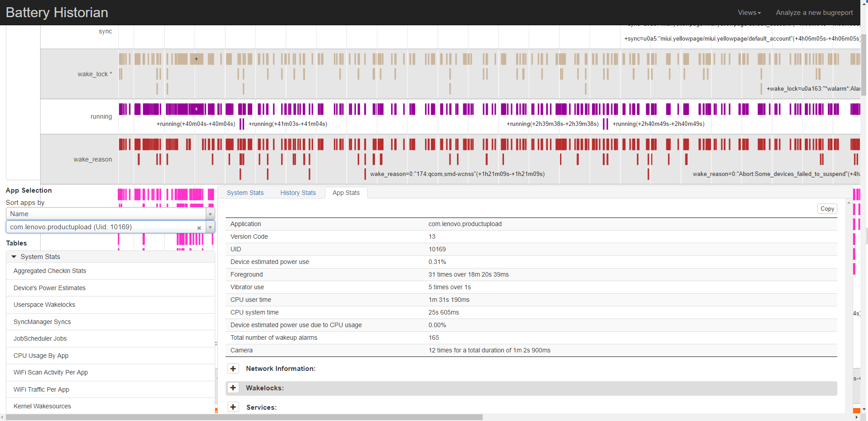
Task: Open Userspace Wakelocks table
Action: click(x=110, y=305)
